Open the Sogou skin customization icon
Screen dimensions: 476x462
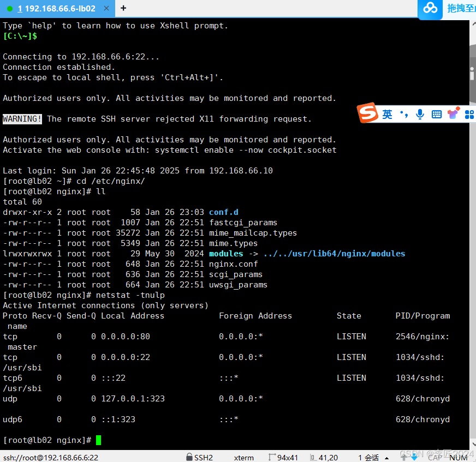(x=453, y=114)
